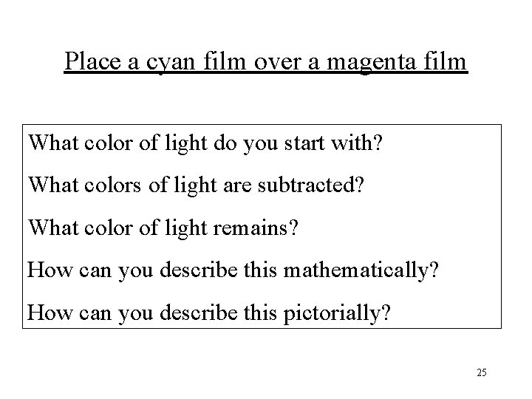Click the word 'pictorially?' in the last line
This screenshot has width=532, height=399.
tap(337, 313)
